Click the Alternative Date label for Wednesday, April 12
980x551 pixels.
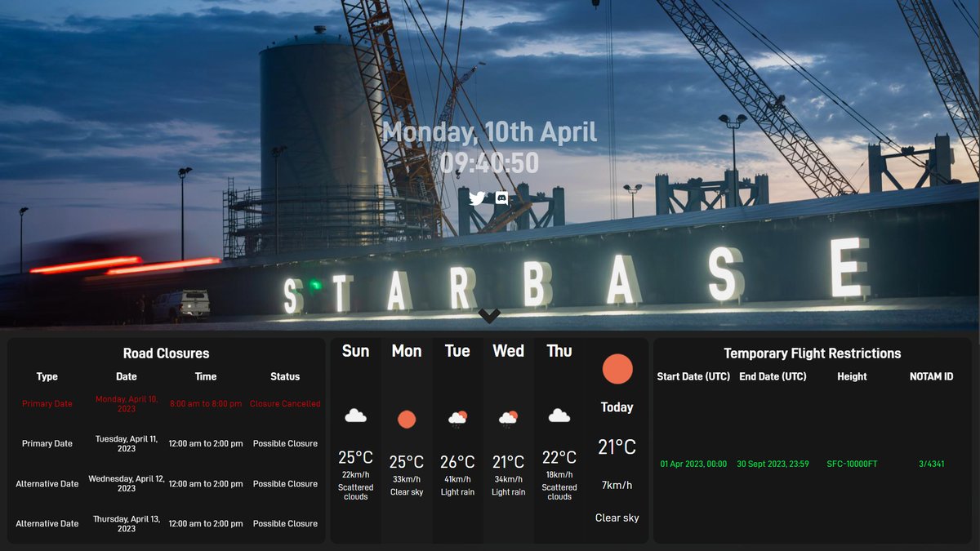coord(47,484)
